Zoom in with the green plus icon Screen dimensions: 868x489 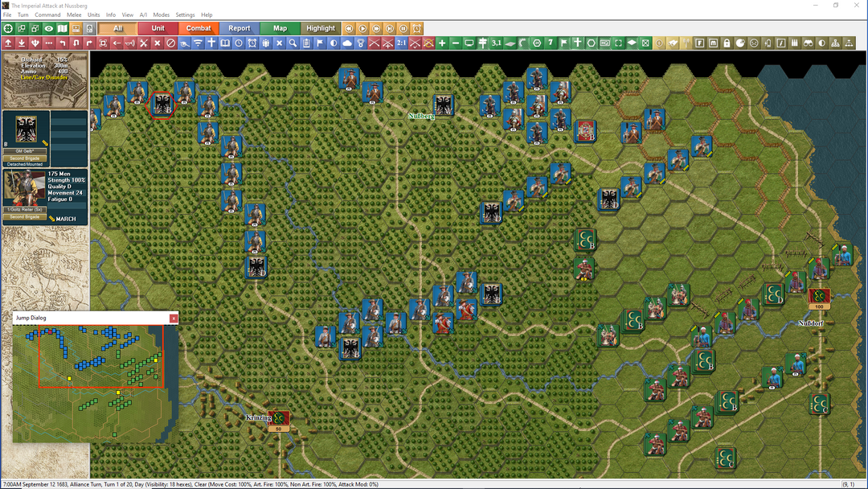pos(442,43)
